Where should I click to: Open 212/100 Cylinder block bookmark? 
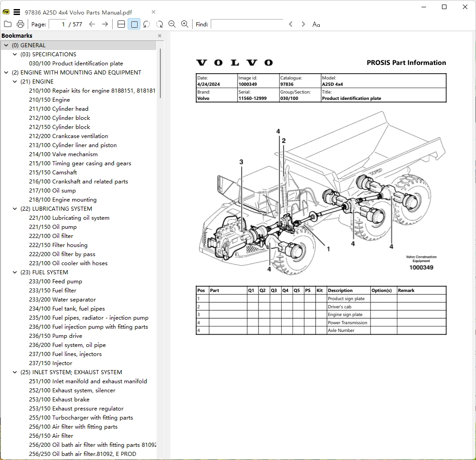(x=59, y=118)
